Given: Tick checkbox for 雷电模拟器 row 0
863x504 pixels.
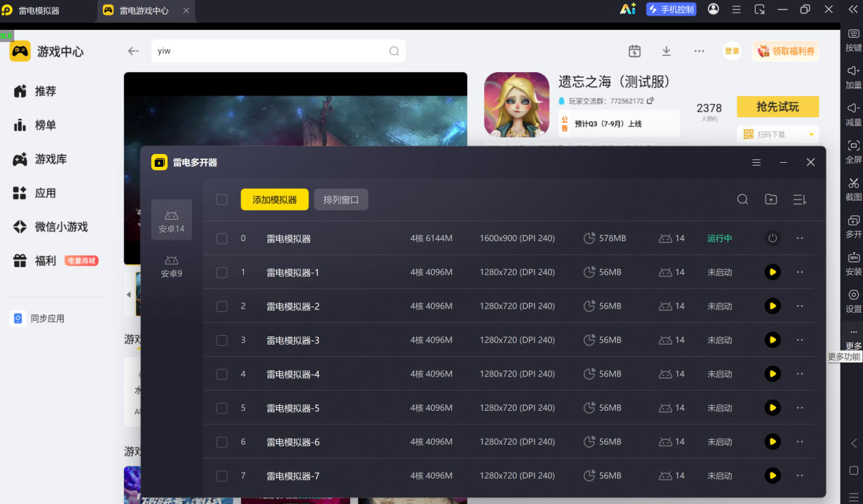Looking at the screenshot, I should coord(222,238).
